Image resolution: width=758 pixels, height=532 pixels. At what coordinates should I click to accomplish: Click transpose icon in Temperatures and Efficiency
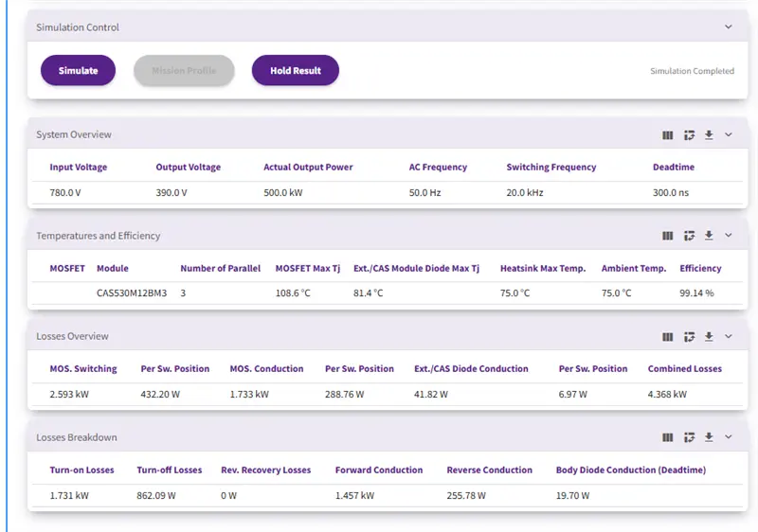[x=689, y=236]
